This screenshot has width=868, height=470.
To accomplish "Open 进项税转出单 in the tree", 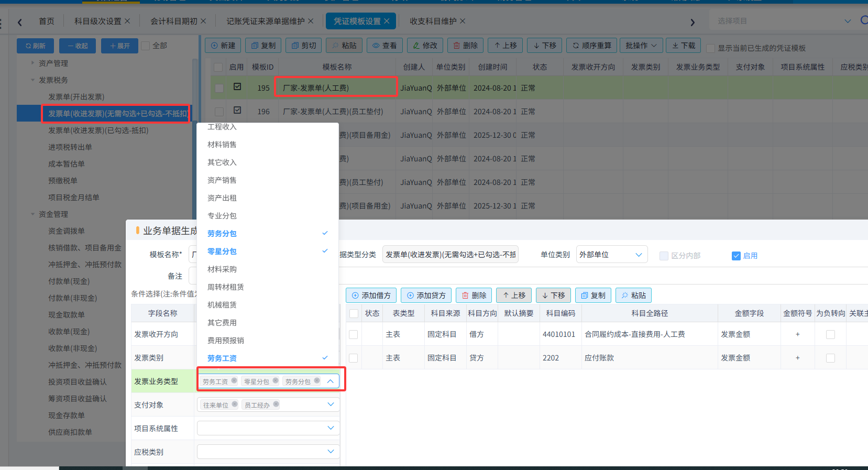I will tap(70, 147).
